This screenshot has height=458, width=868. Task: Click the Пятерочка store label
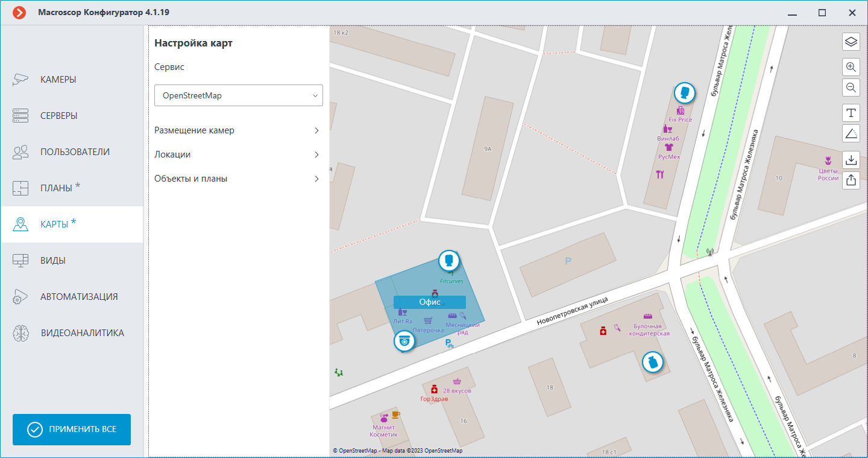(x=429, y=330)
